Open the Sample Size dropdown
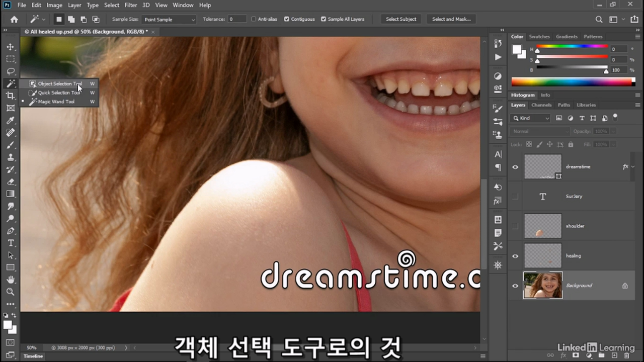Viewport: 644px width, 362px height. (x=169, y=19)
